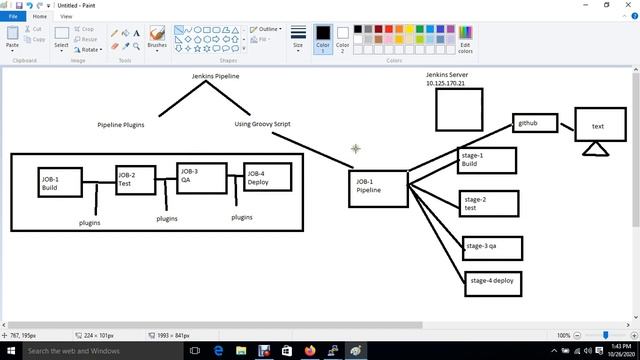Choose the Rectangle shape
The width and height of the screenshot is (640, 360).
[207, 30]
